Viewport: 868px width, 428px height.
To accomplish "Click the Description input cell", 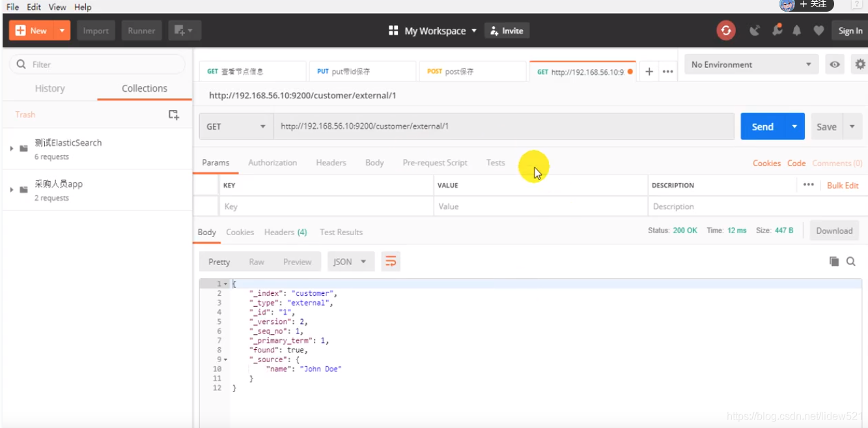I will click(x=758, y=207).
